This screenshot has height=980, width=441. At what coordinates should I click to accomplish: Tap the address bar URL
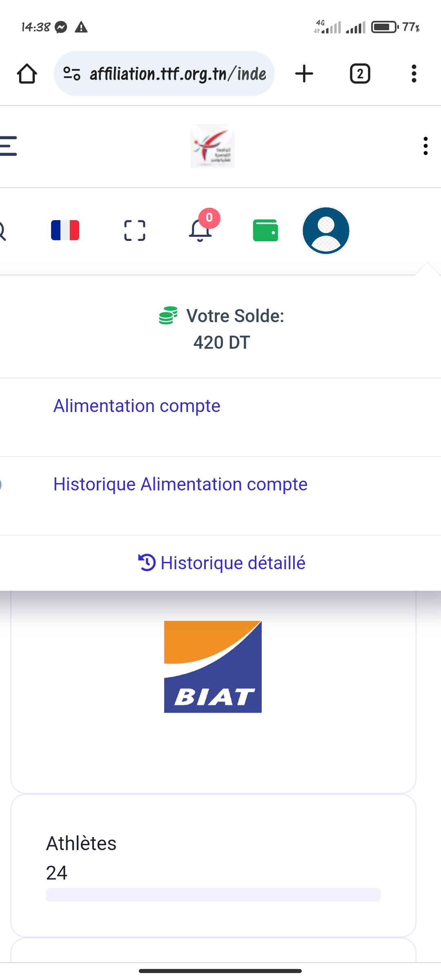[178, 74]
